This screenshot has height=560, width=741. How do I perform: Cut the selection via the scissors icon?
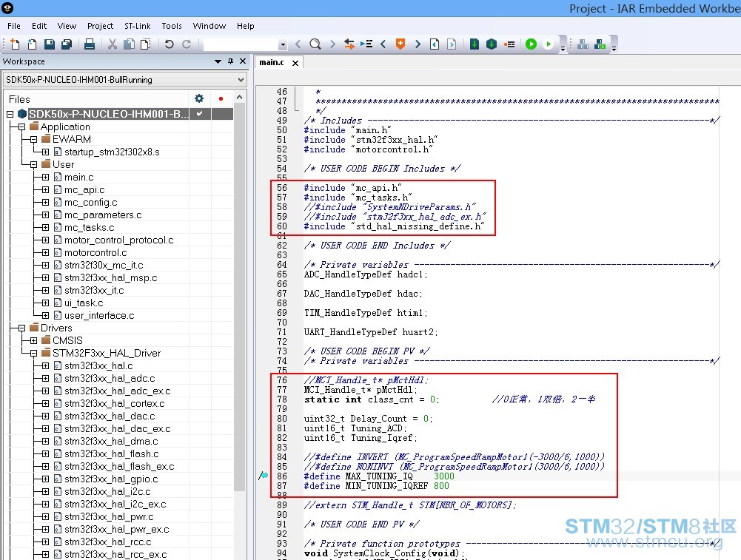(113, 44)
